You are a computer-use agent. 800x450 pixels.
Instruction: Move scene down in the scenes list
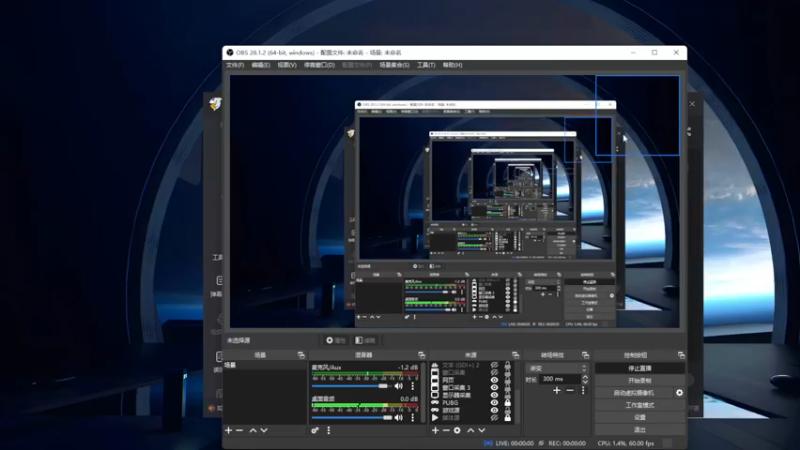point(264,431)
